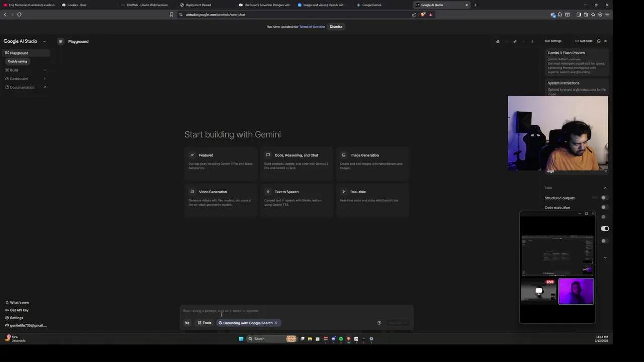Open a new browser tab with plus
This screenshot has width=644, height=362.
click(475, 5)
